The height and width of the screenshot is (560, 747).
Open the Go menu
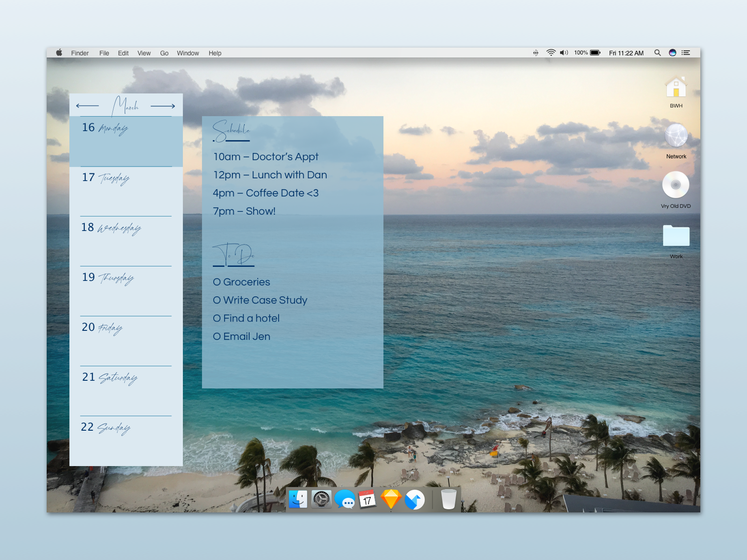(164, 53)
